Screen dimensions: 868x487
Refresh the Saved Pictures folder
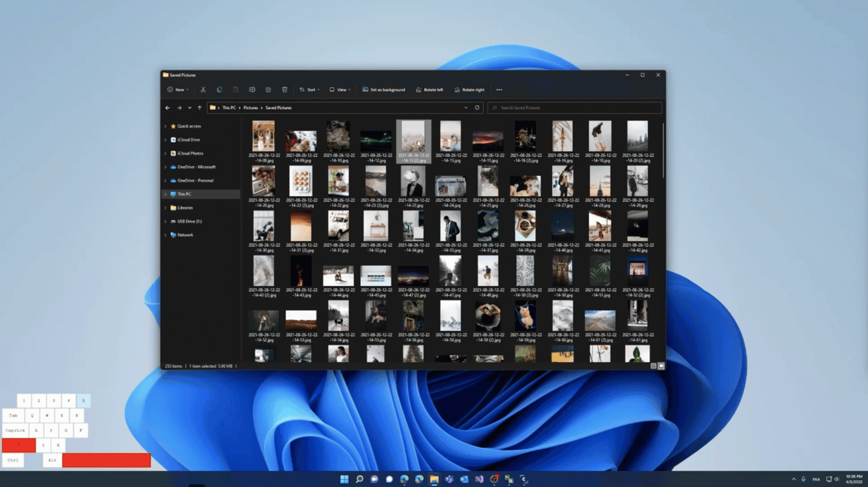coord(477,108)
